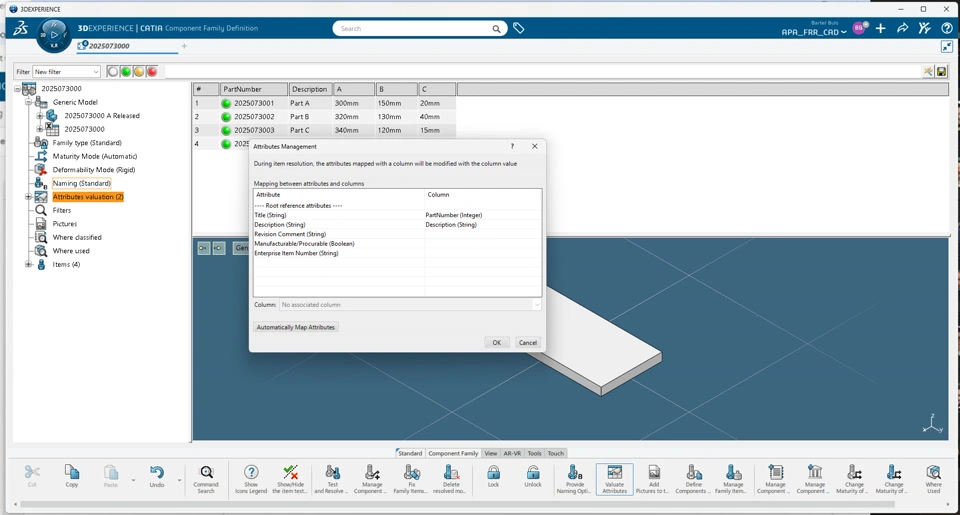
Task: Click the dialog help question mark
Action: point(512,146)
